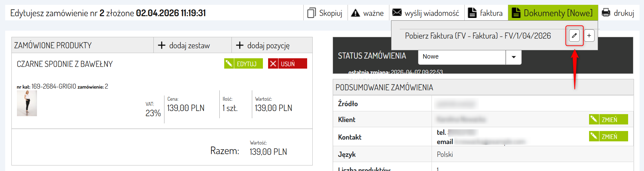Click ZMIEŃ in the Klient row

point(608,120)
